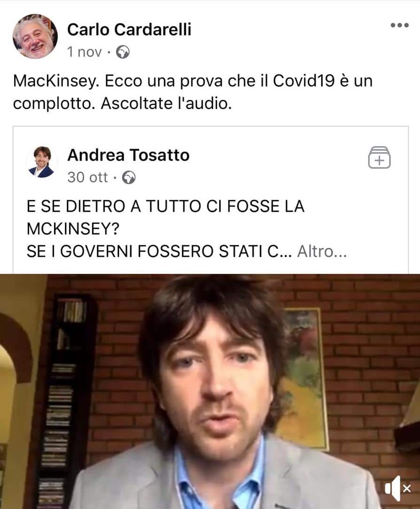
Task: Open Andrea Tosatto's profile avatar
Action: click(x=41, y=162)
